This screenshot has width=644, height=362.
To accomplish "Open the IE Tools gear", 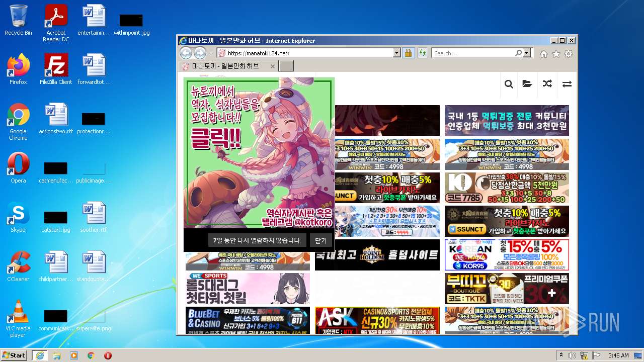I will coord(569,54).
